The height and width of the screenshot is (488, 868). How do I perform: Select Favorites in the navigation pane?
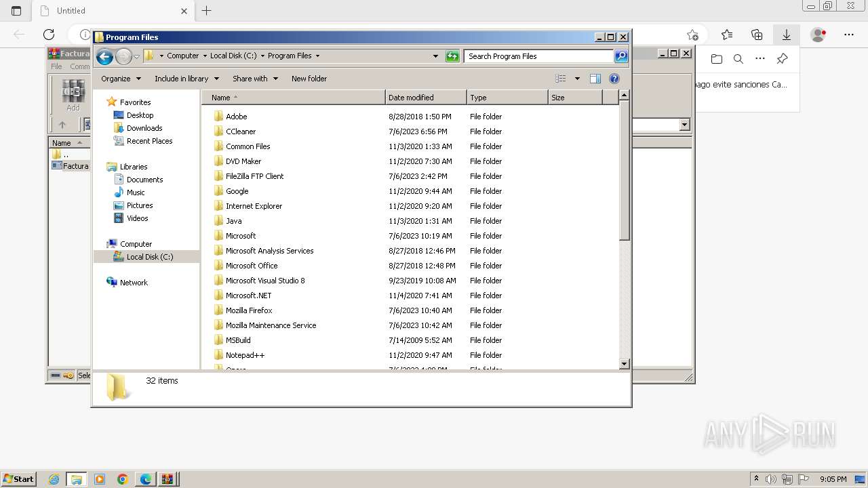tap(135, 102)
